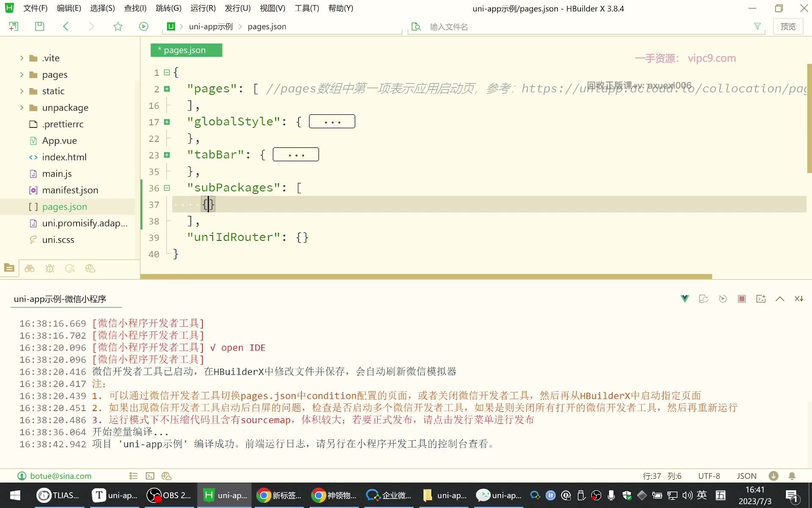Open the OBS app in the taskbar
This screenshot has width=812, height=508.
tap(169, 495)
